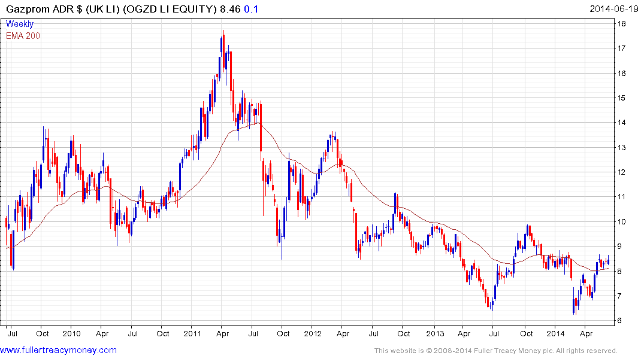Select the 2012 time axis label
The image size is (644, 359).
click(x=313, y=333)
